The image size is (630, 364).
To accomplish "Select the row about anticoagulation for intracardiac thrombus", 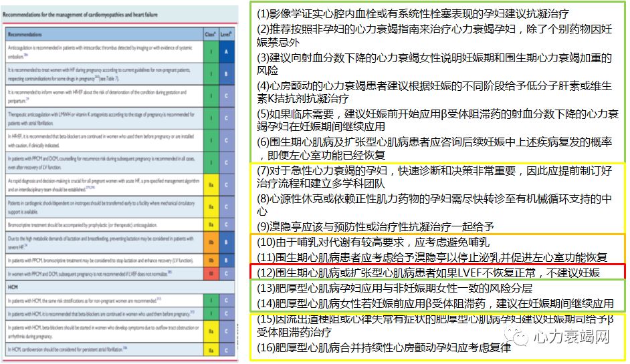I will [x=120, y=52].
